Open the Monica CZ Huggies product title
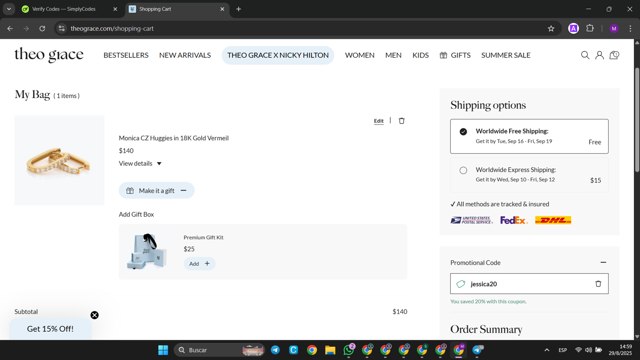 tap(173, 138)
